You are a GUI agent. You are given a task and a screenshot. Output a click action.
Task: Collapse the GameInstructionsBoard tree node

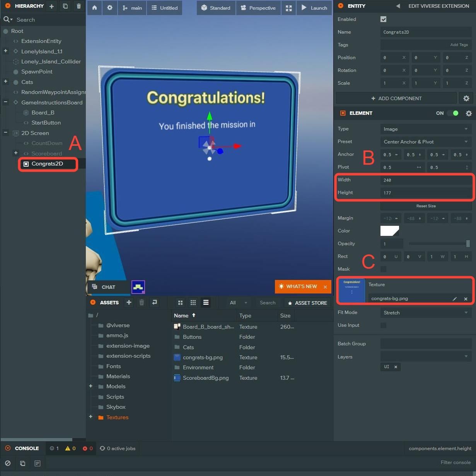coord(6,102)
